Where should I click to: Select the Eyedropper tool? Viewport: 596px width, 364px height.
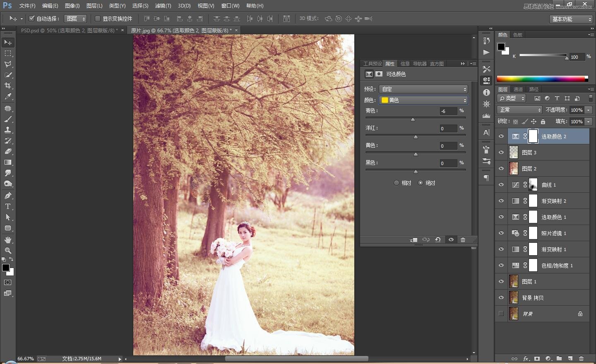[x=8, y=96]
